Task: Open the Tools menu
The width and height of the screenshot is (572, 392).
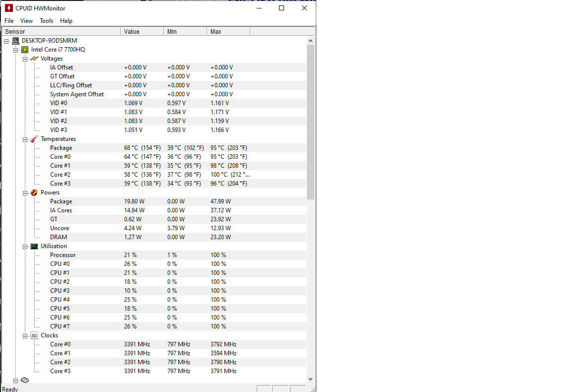Action: [x=46, y=21]
